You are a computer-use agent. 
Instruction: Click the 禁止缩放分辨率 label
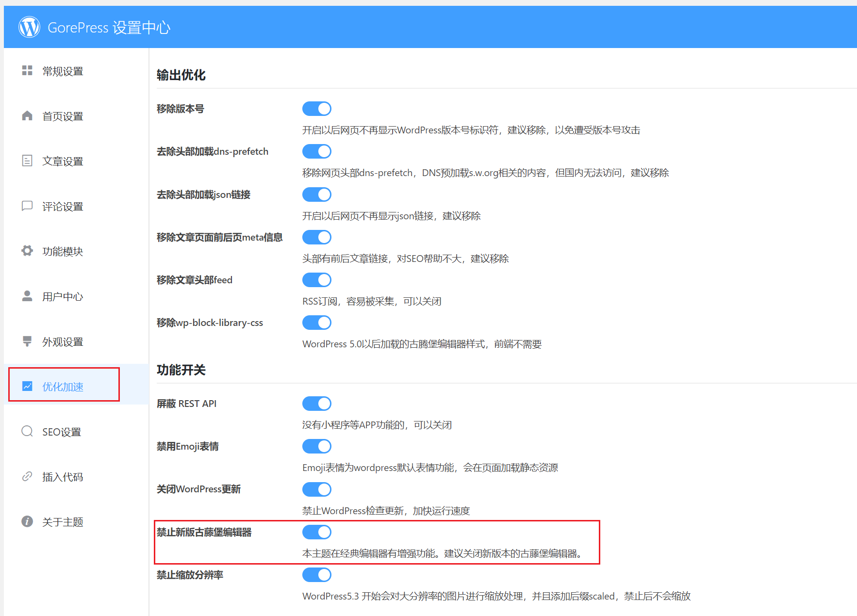[190, 575]
